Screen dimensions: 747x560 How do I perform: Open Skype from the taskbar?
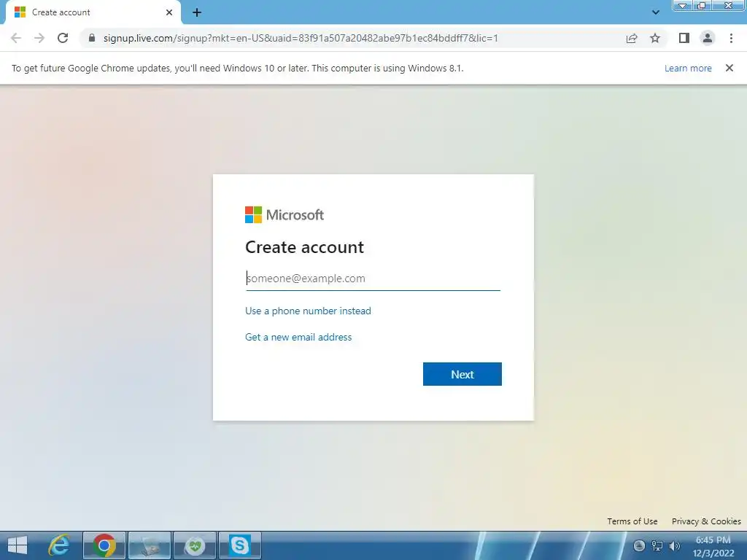(x=239, y=545)
